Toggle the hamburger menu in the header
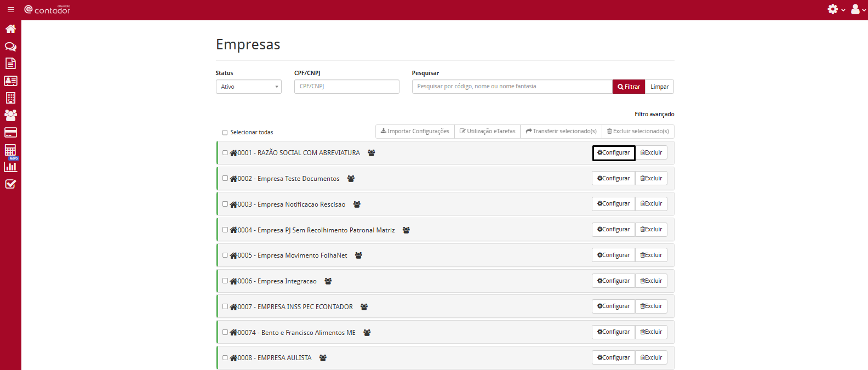Image resolution: width=868 pixels, height=370 pixels. point(11,10)
